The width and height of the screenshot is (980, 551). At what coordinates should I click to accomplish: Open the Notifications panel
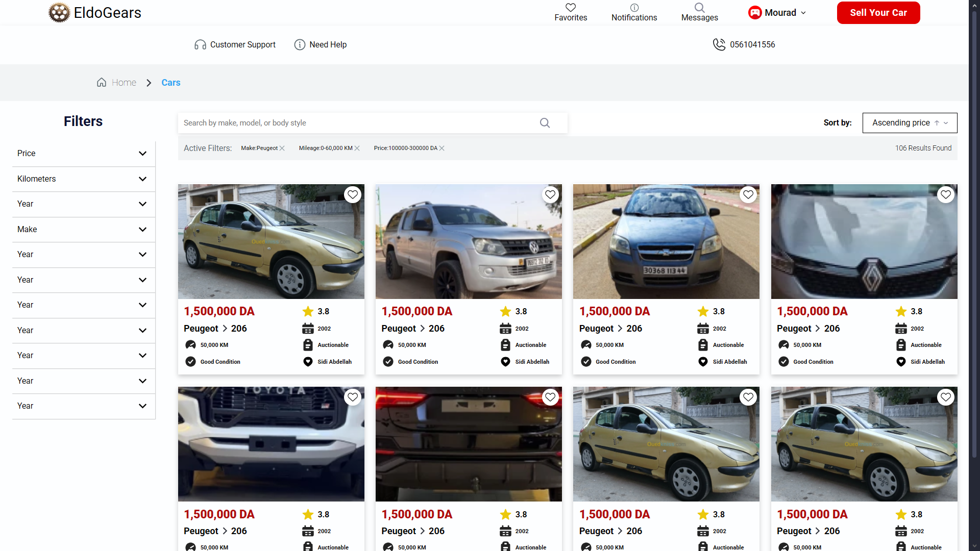[634, 13]
